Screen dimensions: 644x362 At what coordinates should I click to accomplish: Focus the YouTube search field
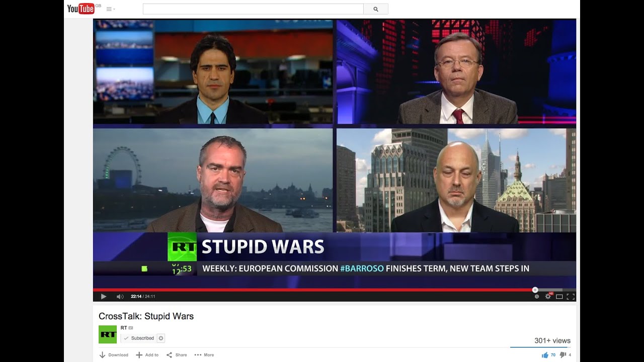coord(253,9)
